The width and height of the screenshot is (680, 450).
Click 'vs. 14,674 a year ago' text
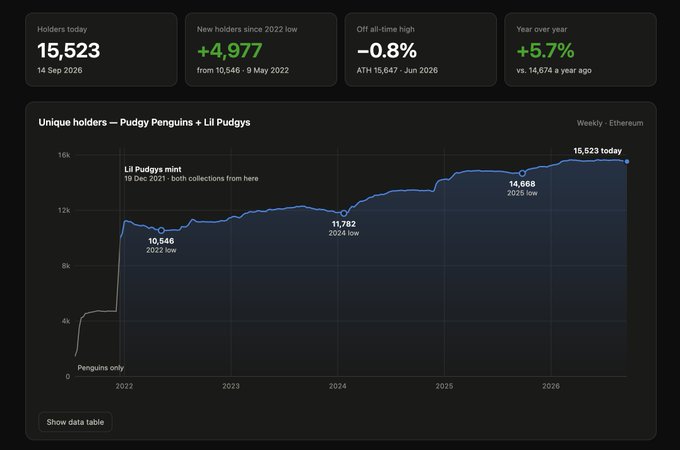pyautogui.click(x=554, y=70)
